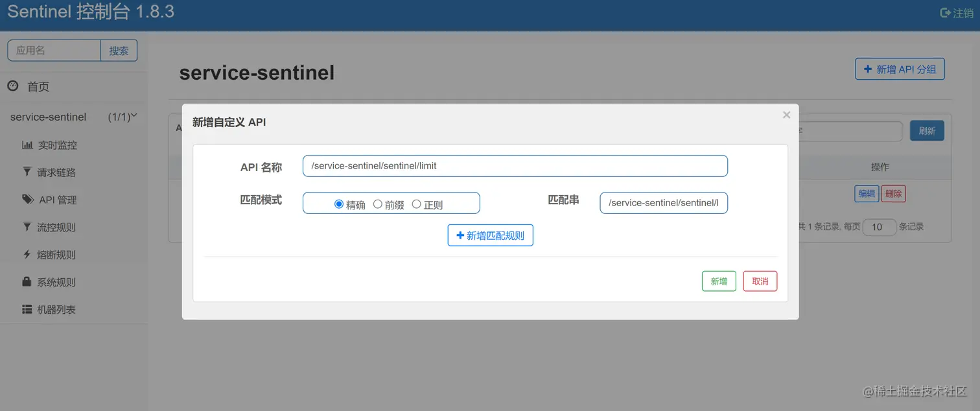Close the 新增自定义 API dialog

click(x=786, y=115)
